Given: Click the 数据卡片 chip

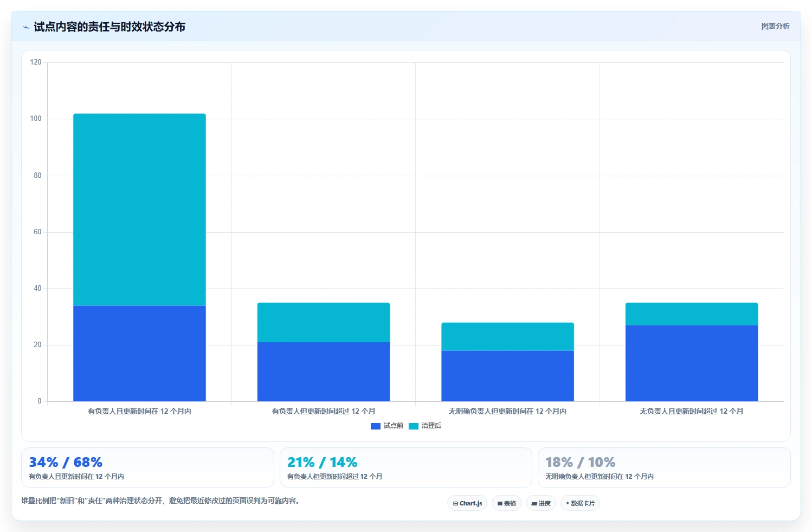Looking at the screenshot, I should coord(580,503).
